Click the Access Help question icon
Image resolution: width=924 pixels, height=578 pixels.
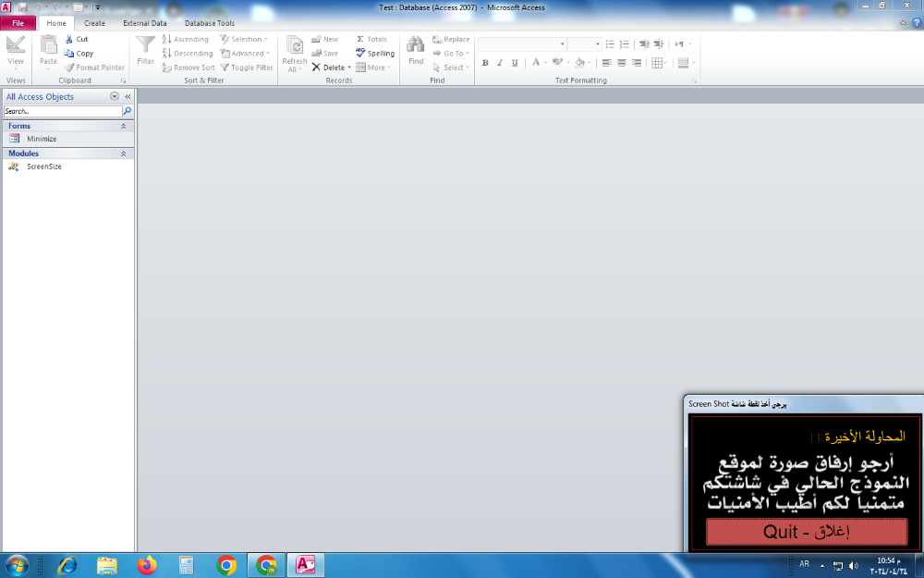[x=917, y=23]
